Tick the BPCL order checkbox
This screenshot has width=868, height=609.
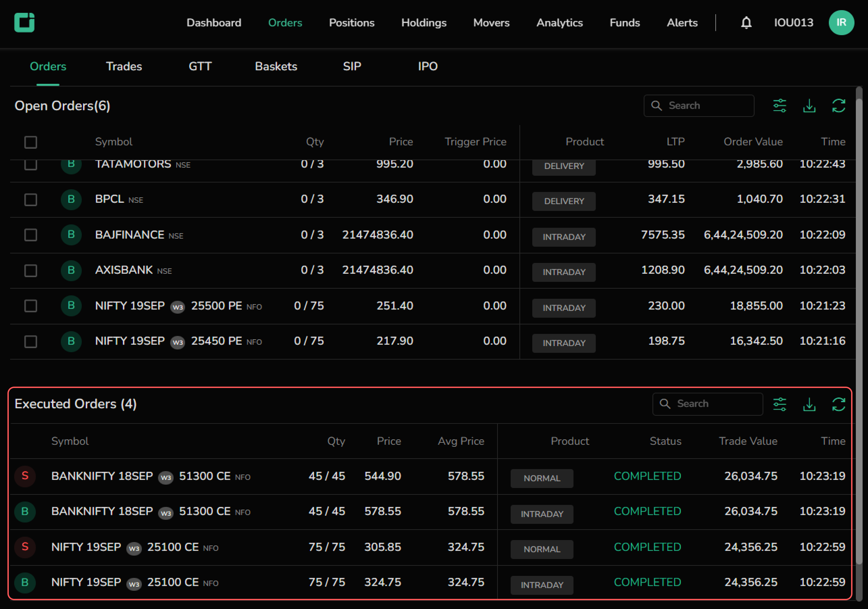pyautogui.click(x=31, y=199)
